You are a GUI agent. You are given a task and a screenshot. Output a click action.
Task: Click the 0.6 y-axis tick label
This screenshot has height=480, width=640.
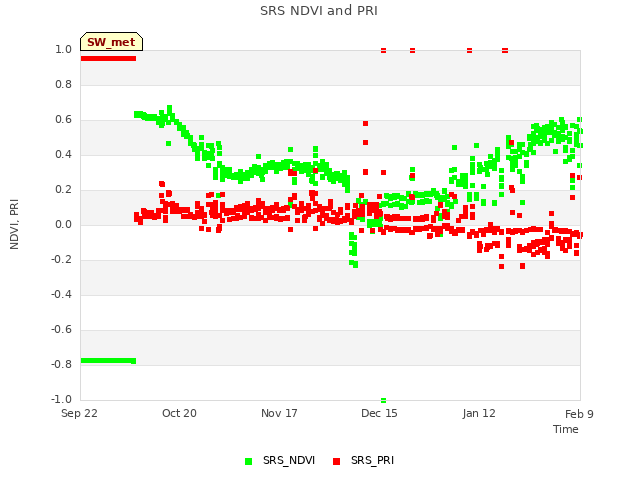63,120
